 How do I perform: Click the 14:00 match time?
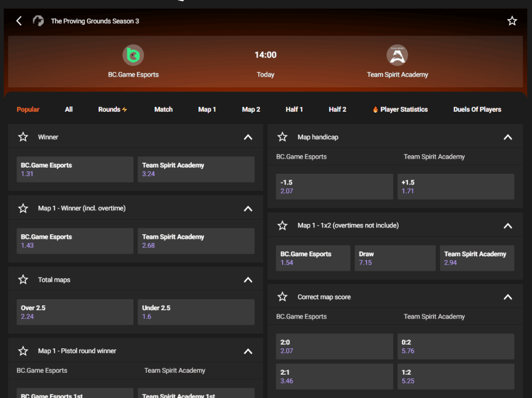tap(265, 55)
